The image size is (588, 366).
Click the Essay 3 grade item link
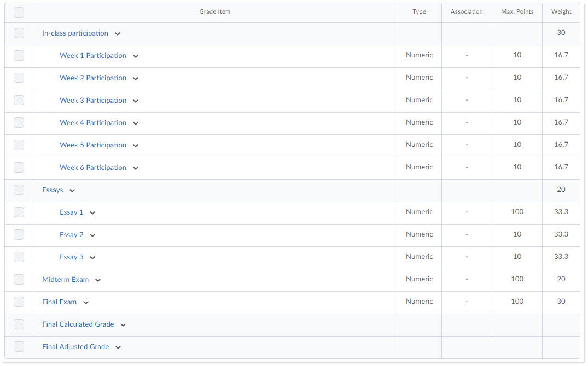tap(72, 257)
